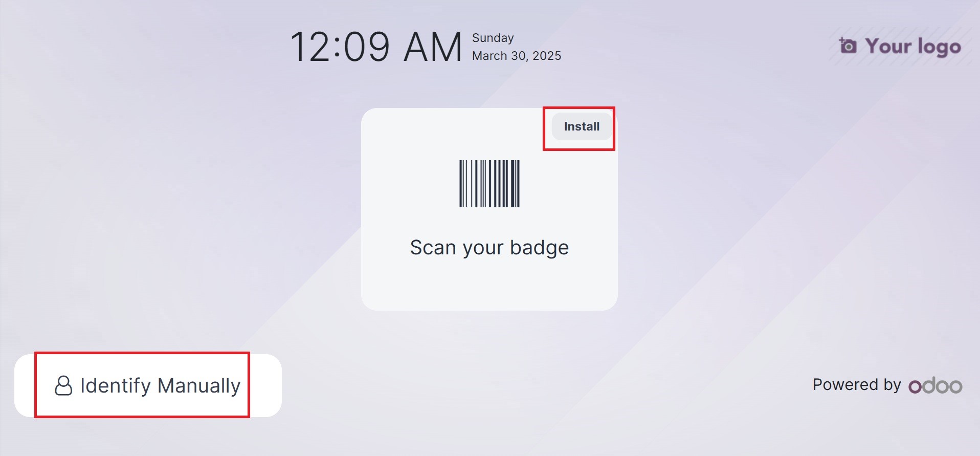Click the person icon beside Identify Manually
This screenshot has width=980, height=456.
tap(63, 386)
